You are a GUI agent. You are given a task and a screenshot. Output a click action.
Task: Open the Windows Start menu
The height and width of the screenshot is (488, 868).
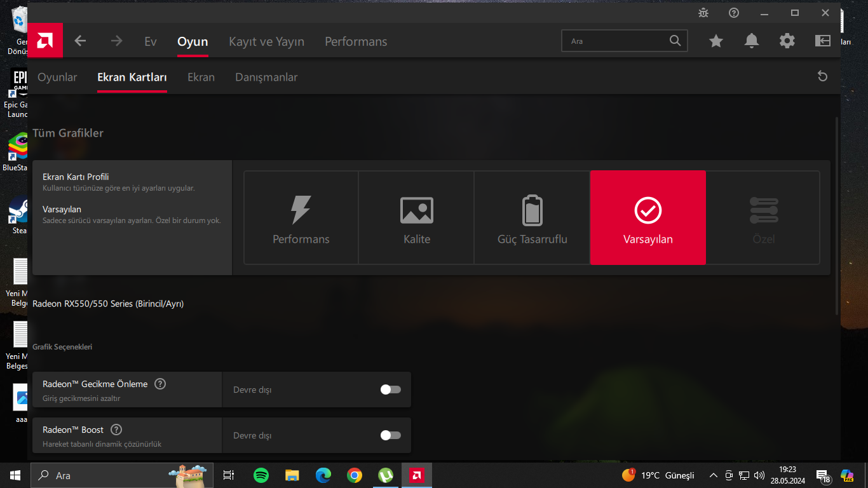tap(15, 475)
